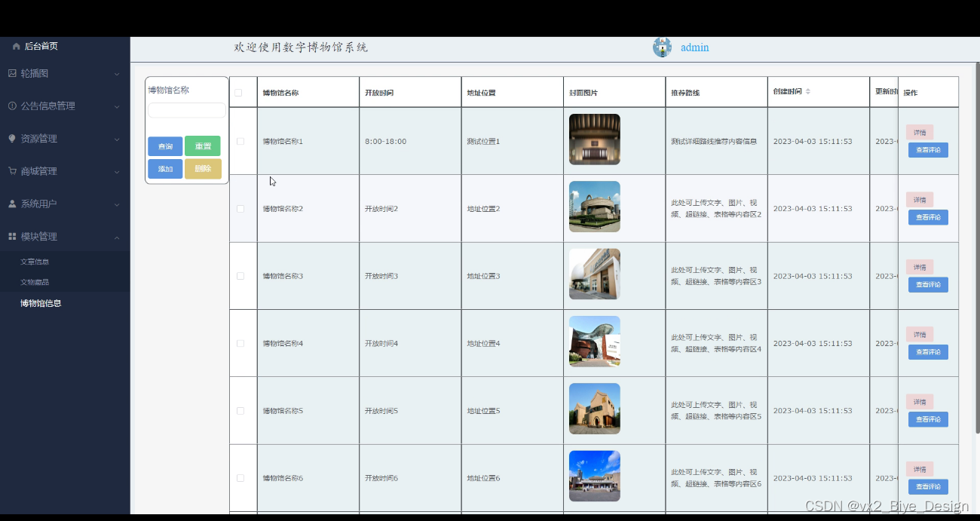Click the 地址位置4 cell

[483, 344]
